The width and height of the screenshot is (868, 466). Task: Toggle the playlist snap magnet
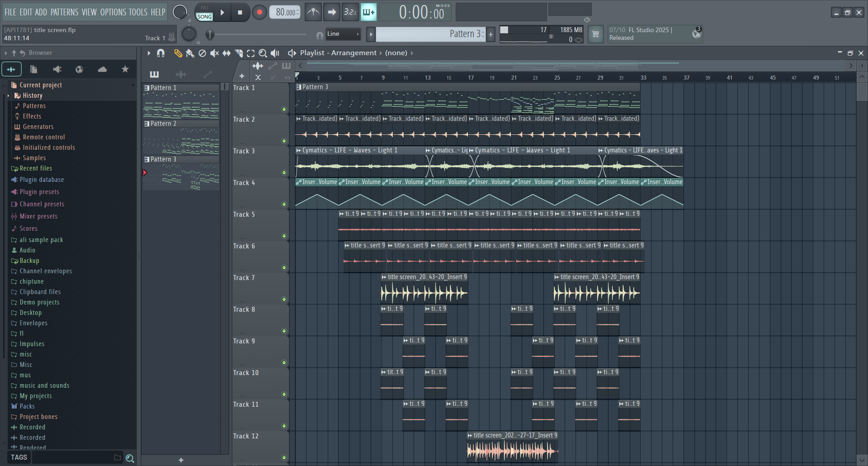tap(160, 53)
